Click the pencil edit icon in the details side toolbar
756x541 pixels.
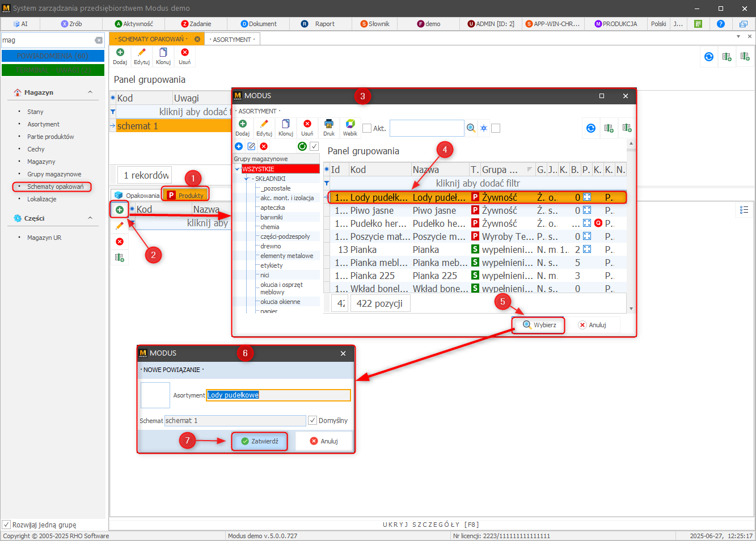click(120, 226)
